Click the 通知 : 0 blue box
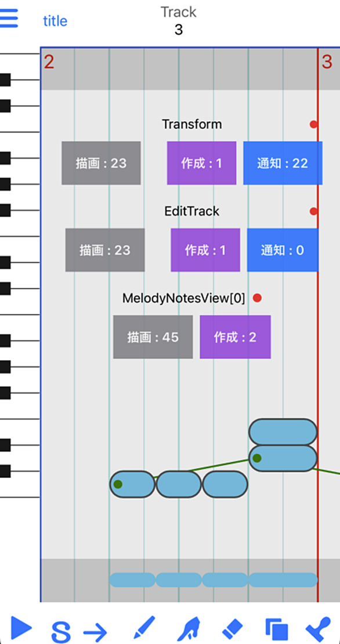 point(283,250)
